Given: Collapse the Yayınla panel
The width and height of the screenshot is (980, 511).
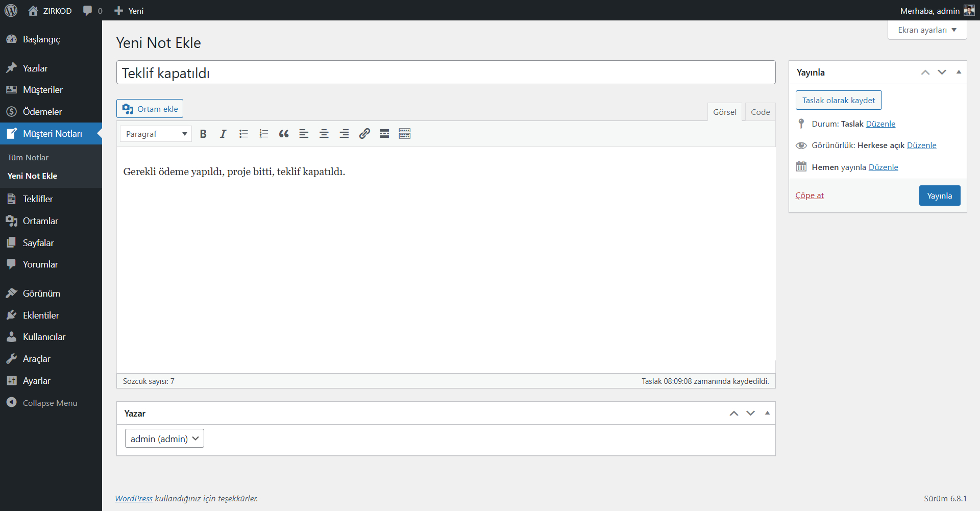Looking at the screenshot, I should pos(959,72).
